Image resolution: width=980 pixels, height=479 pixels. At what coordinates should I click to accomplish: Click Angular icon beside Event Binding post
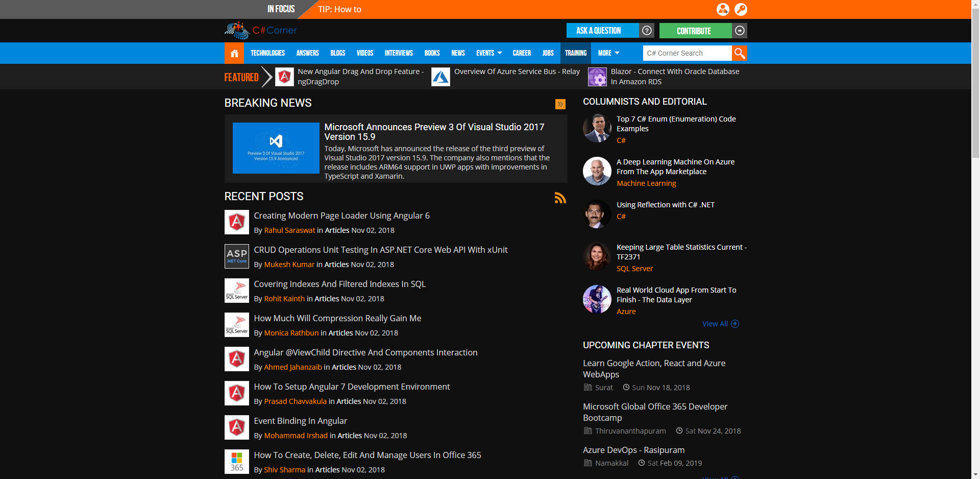[x=237, y=427]
